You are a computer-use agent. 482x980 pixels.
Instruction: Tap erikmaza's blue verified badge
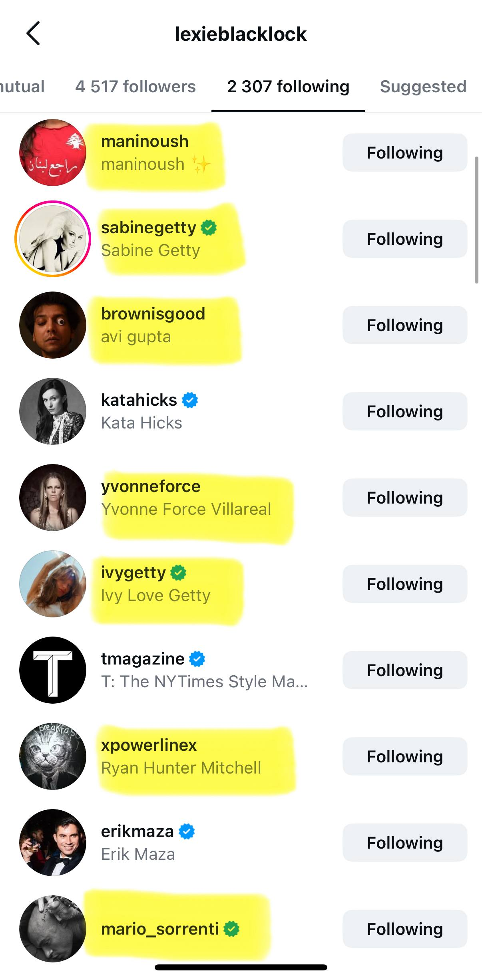point(187,831)
